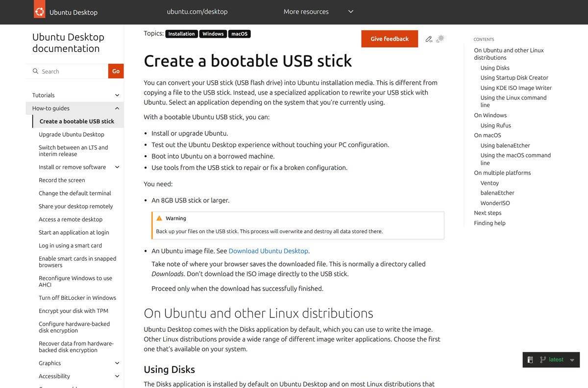This screenshot has width=588, height=388.
Task: Open Encrypt your disk with TPM guide
Action: 73,311
